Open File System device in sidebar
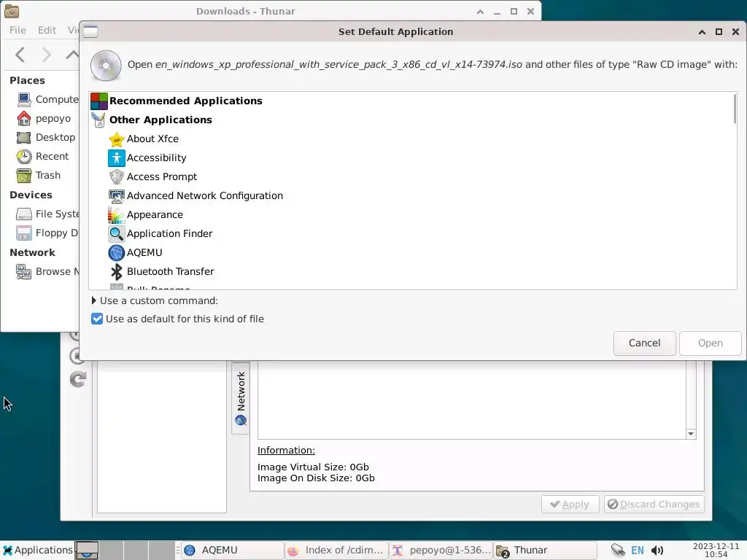 [x=47, y=214]
